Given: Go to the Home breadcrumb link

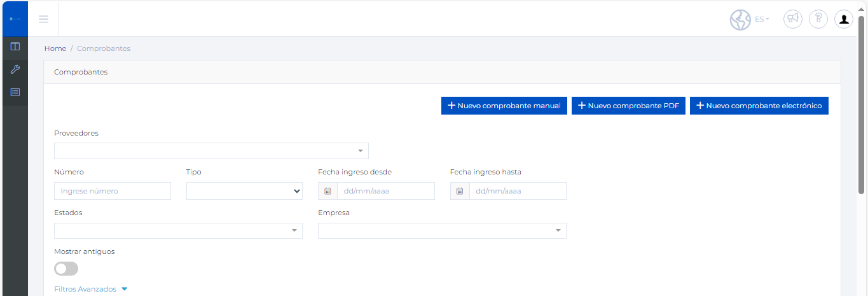Looking at the screenshot, I should click(x=55, y=48).
